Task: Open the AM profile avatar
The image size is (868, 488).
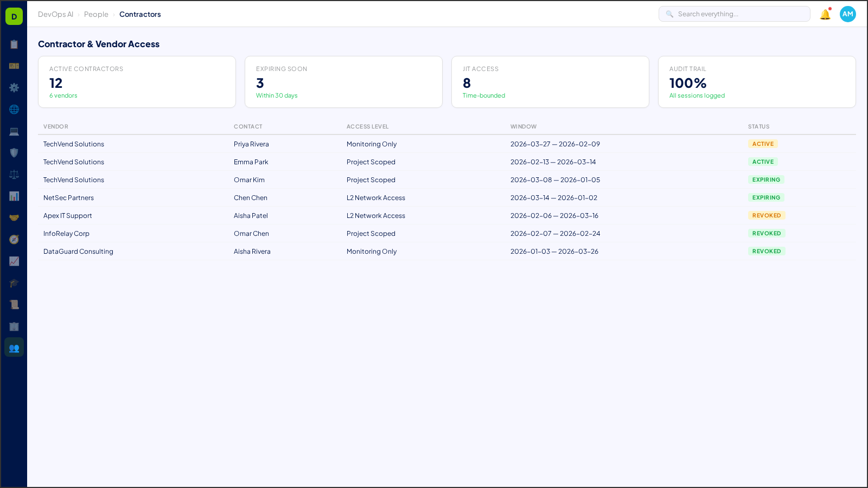Action: point(847,14)
